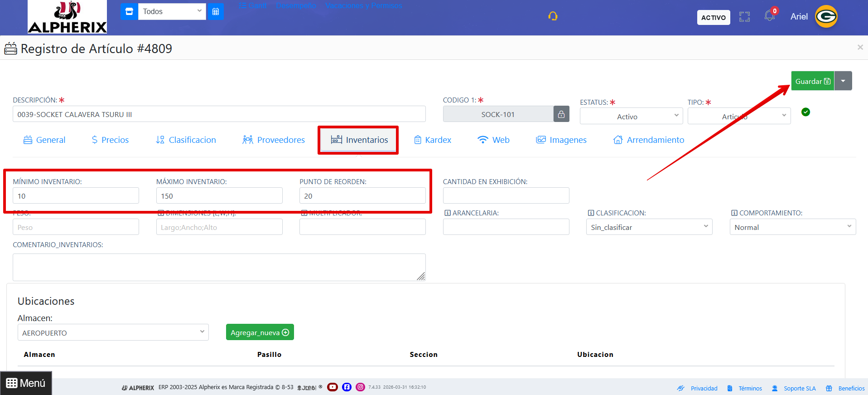Open the YouTube icon in footer
Screen dimensions: 868x395
click(333, 387)
